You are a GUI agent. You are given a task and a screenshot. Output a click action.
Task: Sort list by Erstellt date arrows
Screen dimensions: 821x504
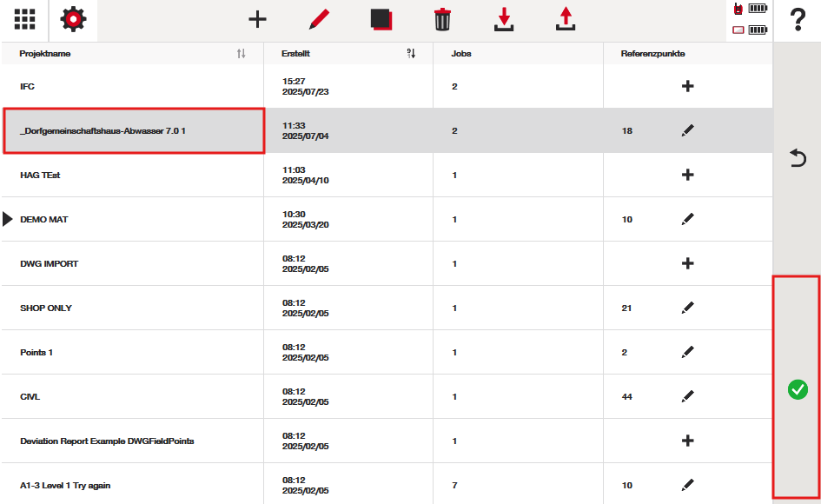tap(411, 54)
